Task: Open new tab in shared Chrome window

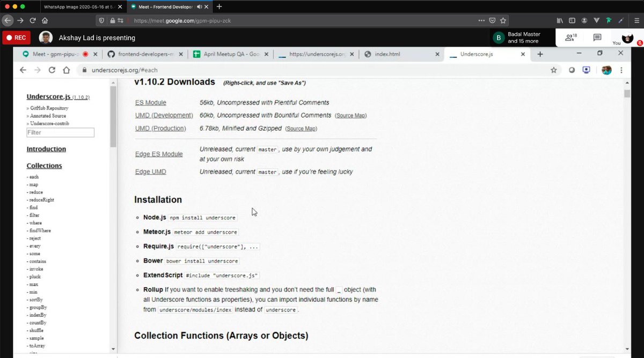Action: (x=540, y=54)
